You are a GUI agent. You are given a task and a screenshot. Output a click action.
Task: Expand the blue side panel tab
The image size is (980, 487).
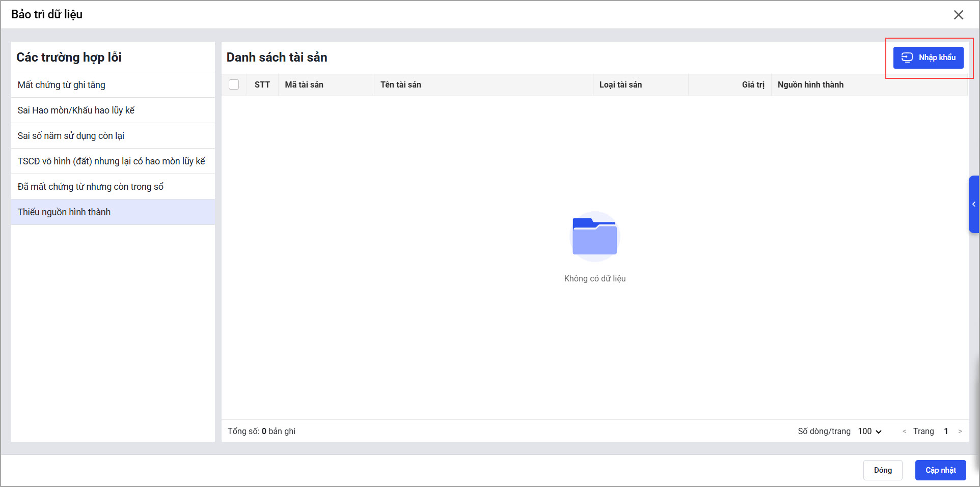pyautogui.click(x=974, y=204)
